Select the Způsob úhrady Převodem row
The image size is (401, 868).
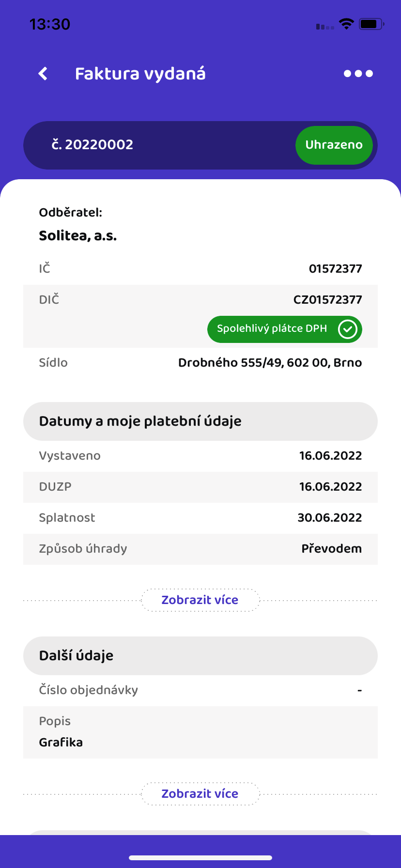point(200,549)
